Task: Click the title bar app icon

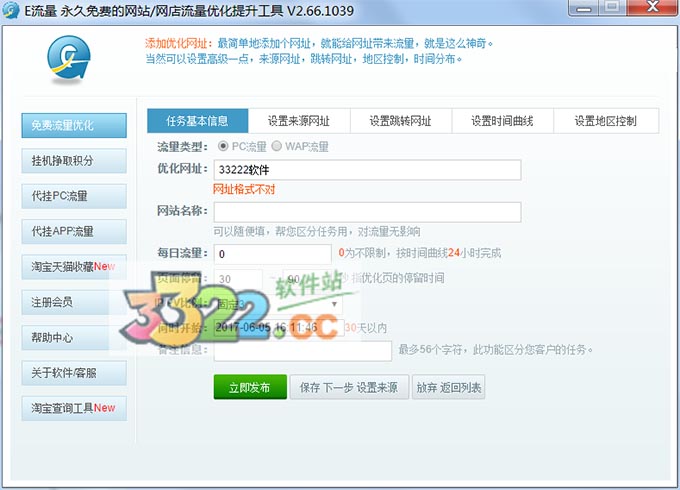Action: click(10, 10)
